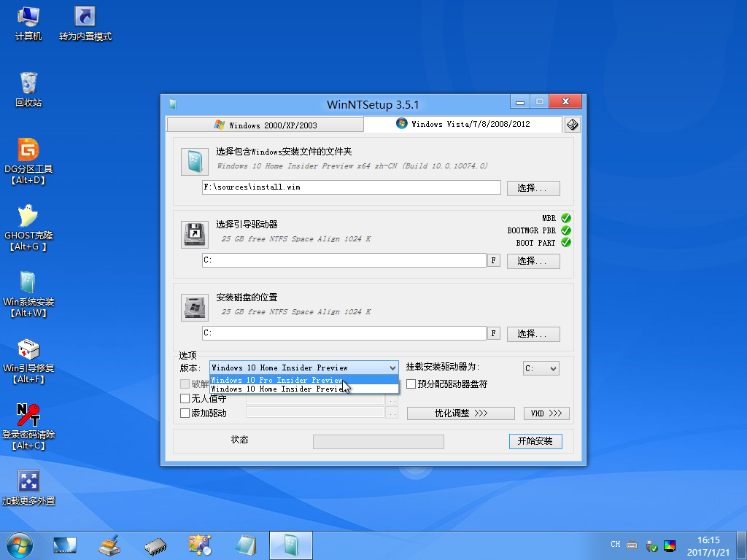Enable the 无人值守 checkbox
The image size is (747, 560).
click(x=185, y=398)
